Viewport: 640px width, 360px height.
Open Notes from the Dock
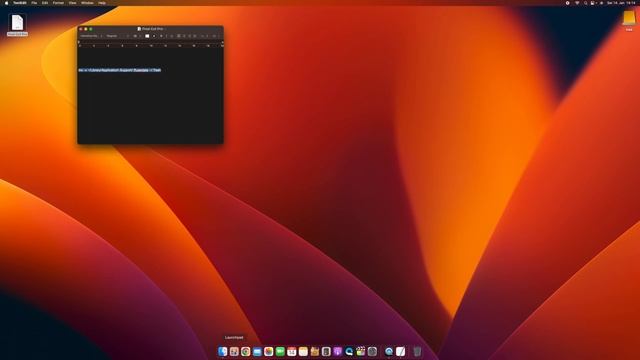[303, 351]
